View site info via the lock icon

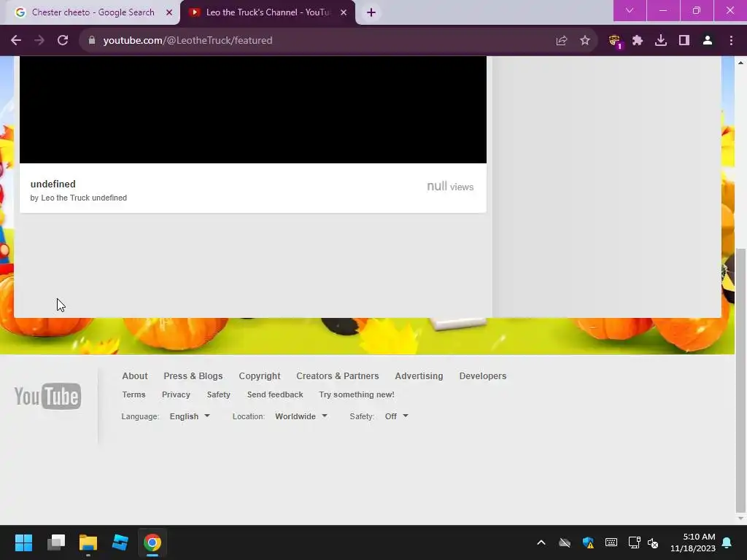[x=92, y=41]
